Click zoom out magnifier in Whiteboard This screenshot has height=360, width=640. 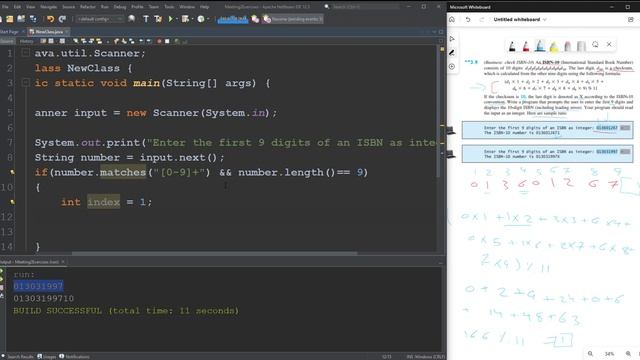pos(590,353)
